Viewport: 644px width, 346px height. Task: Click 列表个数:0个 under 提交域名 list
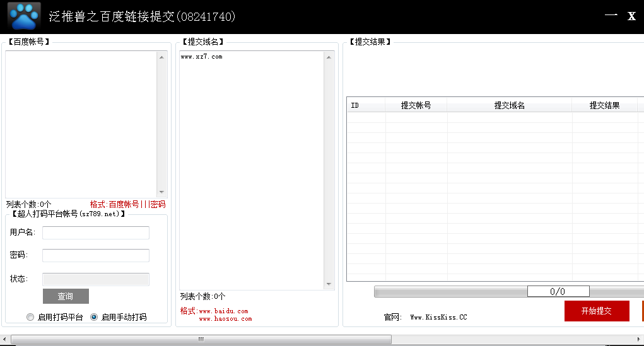click(x=203, y=296)
